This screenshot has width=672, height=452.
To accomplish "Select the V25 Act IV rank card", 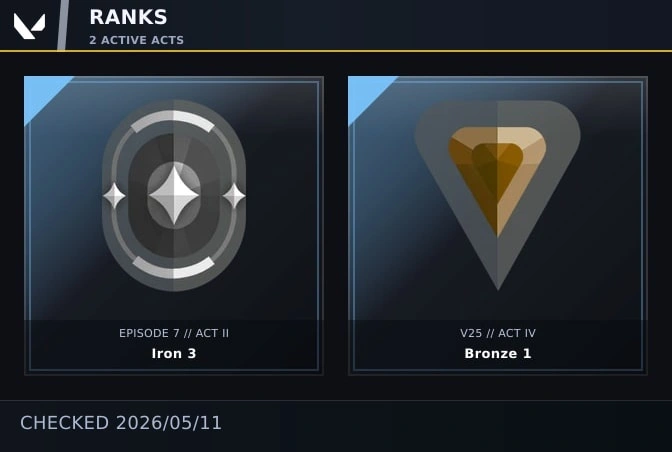I will pos(498,226).
